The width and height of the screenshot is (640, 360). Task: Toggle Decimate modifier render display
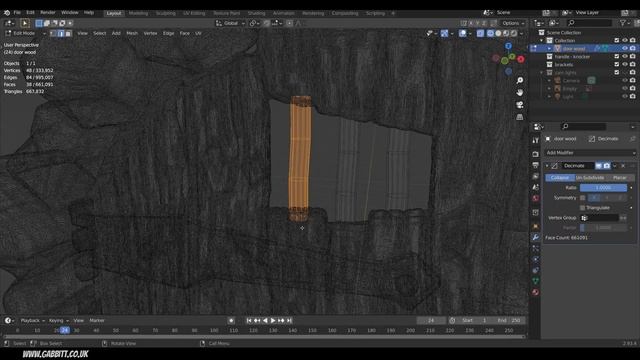(607, 166)
